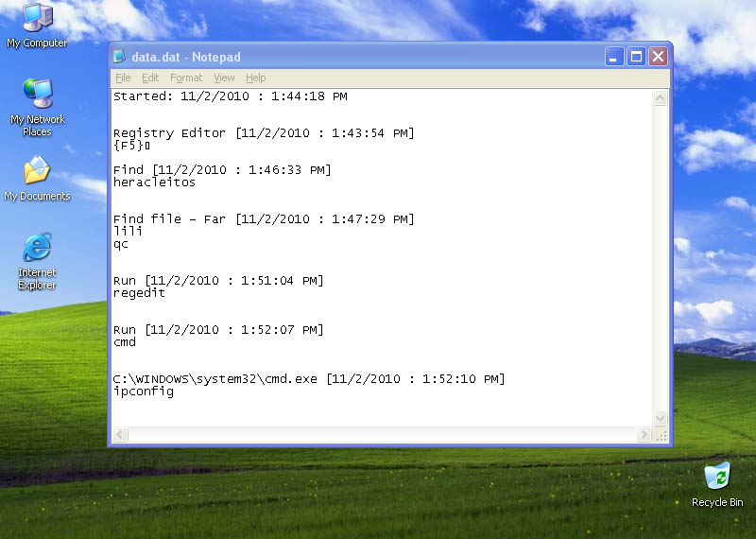This screenshot has height=539, width=756.
Task: Click the word 'regedit'
Action: pos(139,293)
